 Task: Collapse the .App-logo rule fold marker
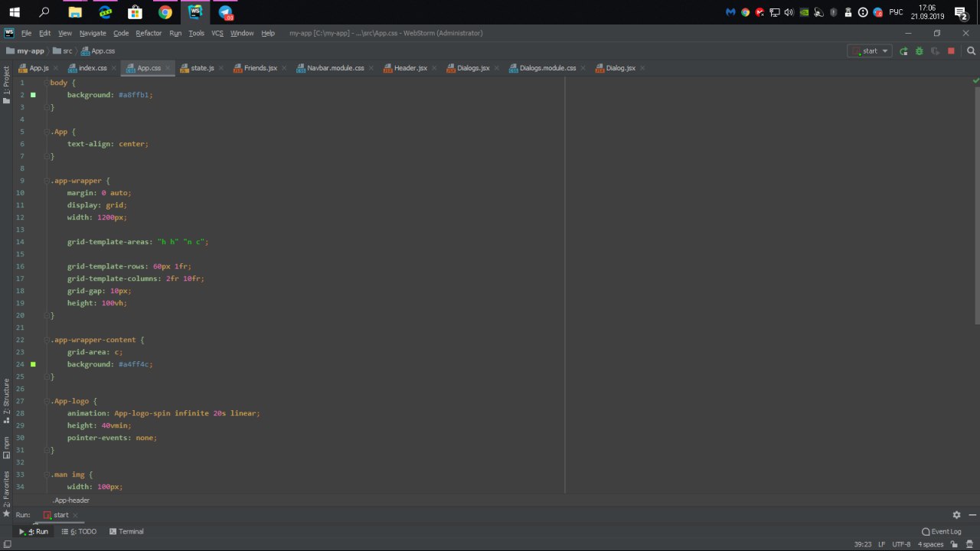(x=47, y=401)
